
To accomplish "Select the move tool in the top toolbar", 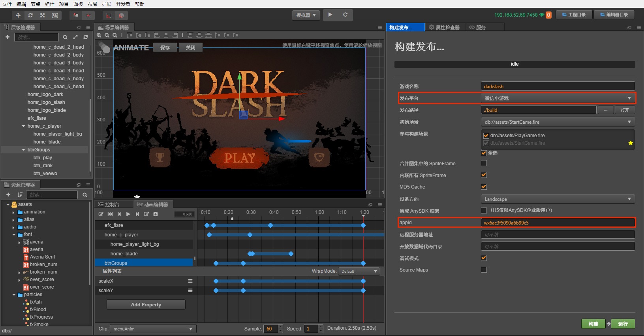I will (x=18, y=15).
